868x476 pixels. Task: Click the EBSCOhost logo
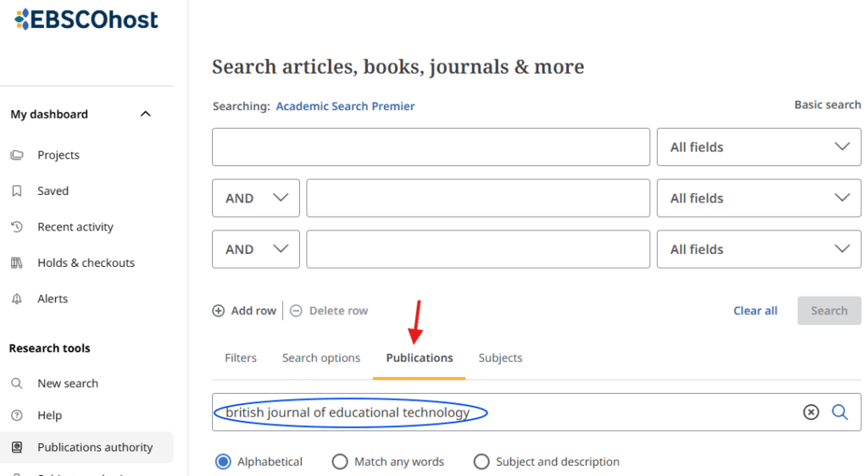tap(86, 19)
